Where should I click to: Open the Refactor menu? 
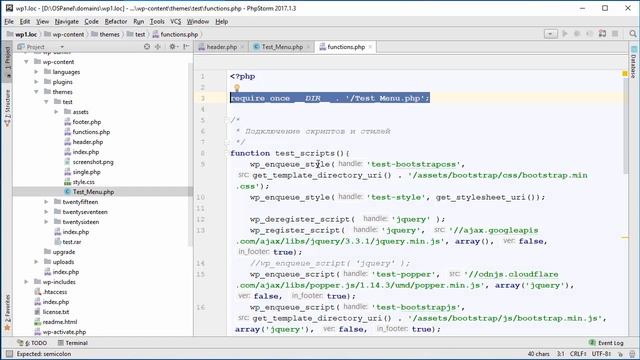(116, 22)
